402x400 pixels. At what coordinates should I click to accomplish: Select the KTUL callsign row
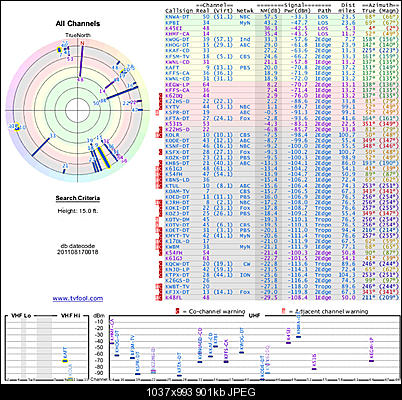coord(282,185)
